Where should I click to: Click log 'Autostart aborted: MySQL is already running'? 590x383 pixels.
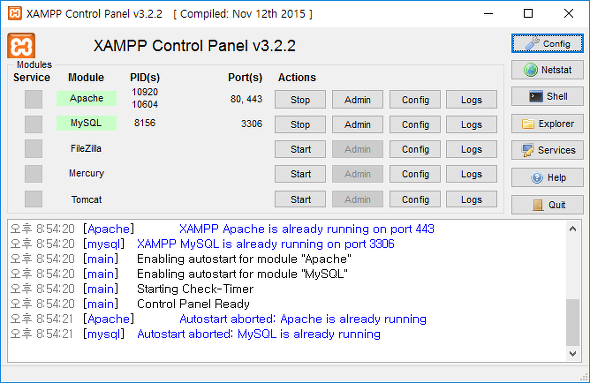point(259,334)
